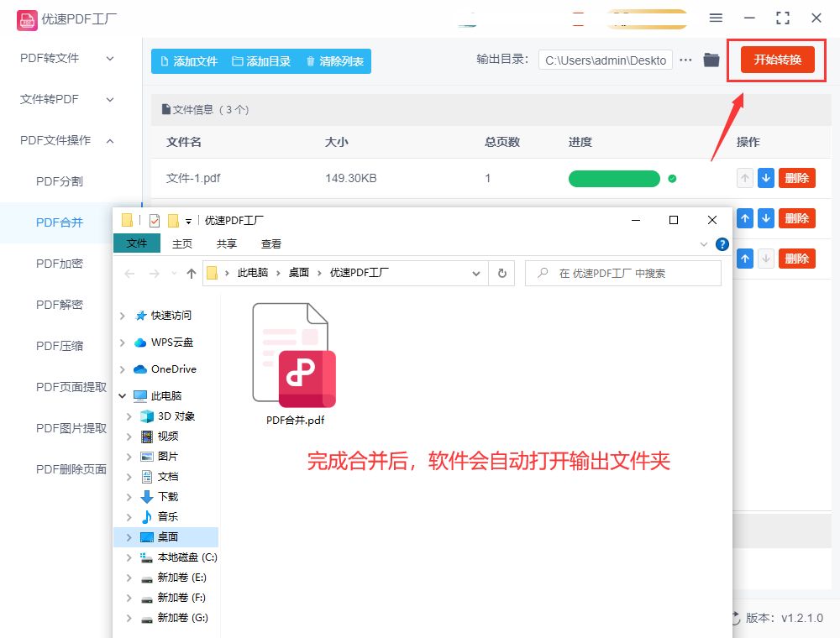Collapse 此电脑 tree node
The height and width of the screenshot is (638, 840).
click(123, 396)
